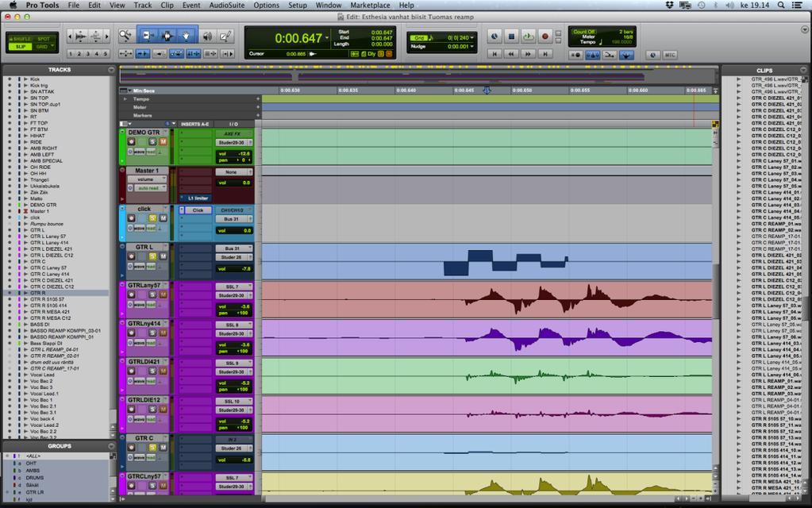This screenshot has height=508, width=812.
Task: Mute the GTRLany57 track
Action: (164, 294)
